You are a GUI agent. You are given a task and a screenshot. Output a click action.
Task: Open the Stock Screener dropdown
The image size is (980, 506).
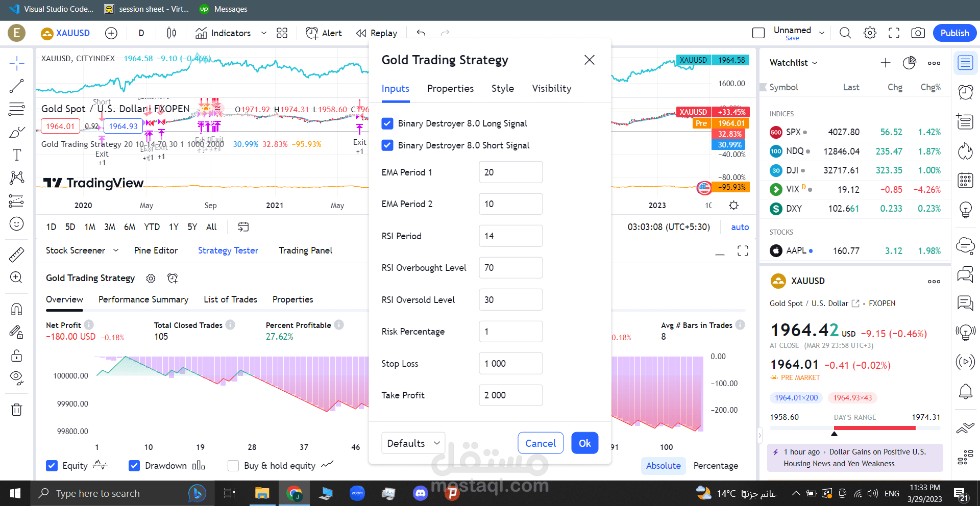point(82,250)
